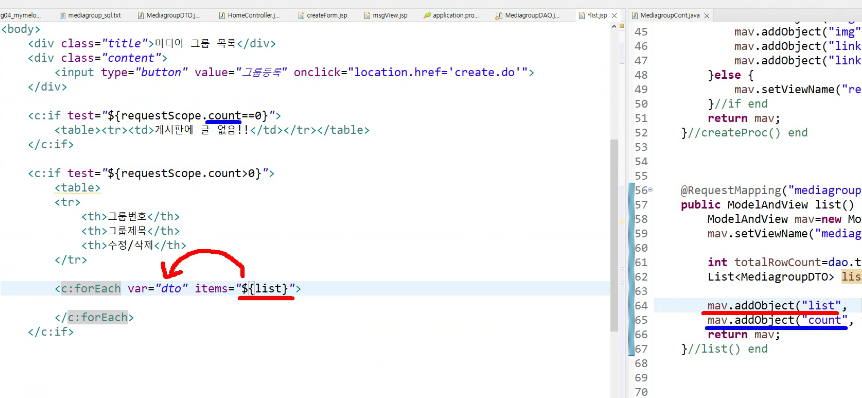Screen dimensions: 862x398
Task: Place cursor on location.href='create.do' text
Action: (438, 72)
